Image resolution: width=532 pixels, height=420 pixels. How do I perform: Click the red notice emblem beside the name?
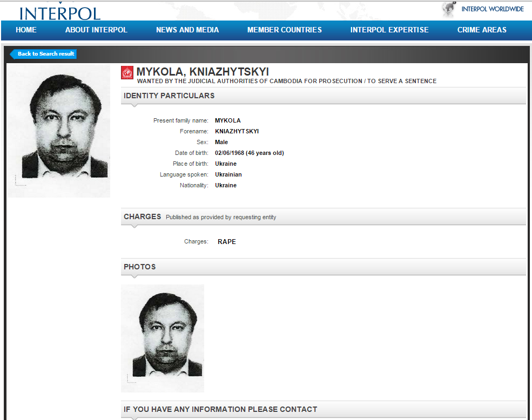[x=127, y=73]
